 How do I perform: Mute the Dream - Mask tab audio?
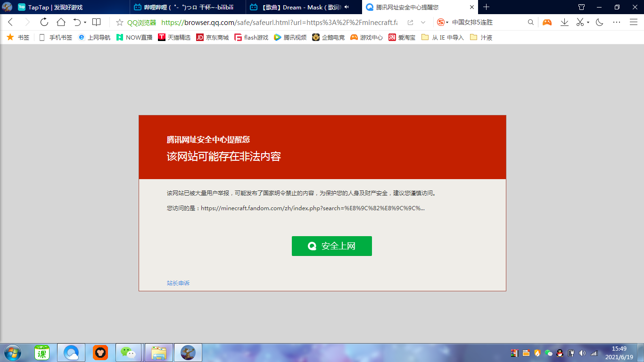[x=347, y=7]
